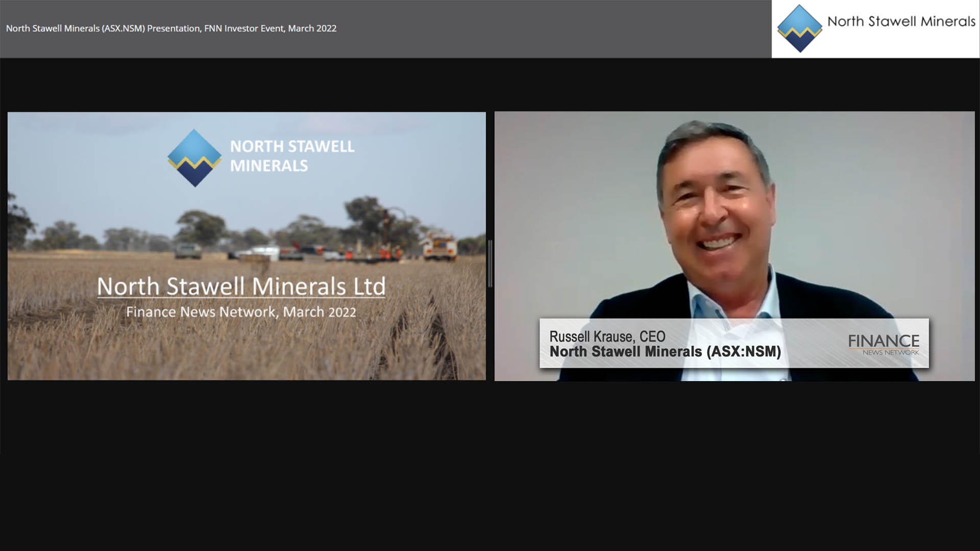Click the grey ute parked in the field
Screen dimensions: 980x551
(188, 251)
